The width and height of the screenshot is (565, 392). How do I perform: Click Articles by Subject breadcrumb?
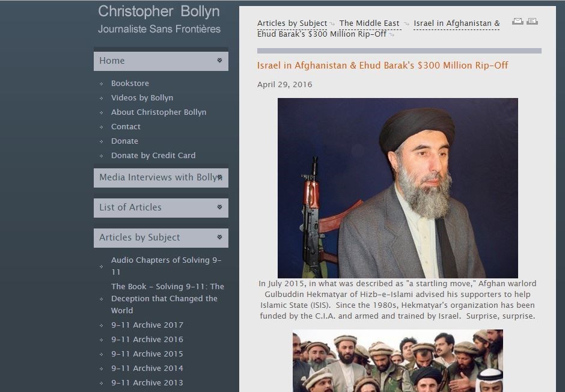pos(292,23)
